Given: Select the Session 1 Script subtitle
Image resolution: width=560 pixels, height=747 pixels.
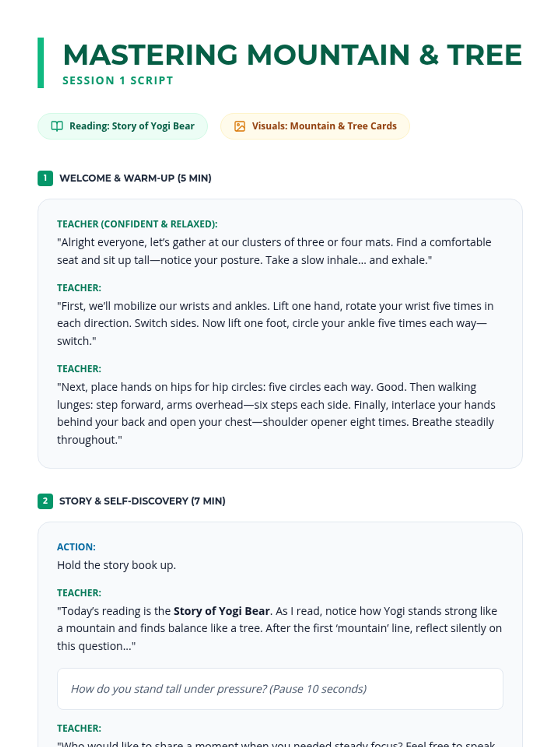Looking at the screenshot, I should point(118,80).
